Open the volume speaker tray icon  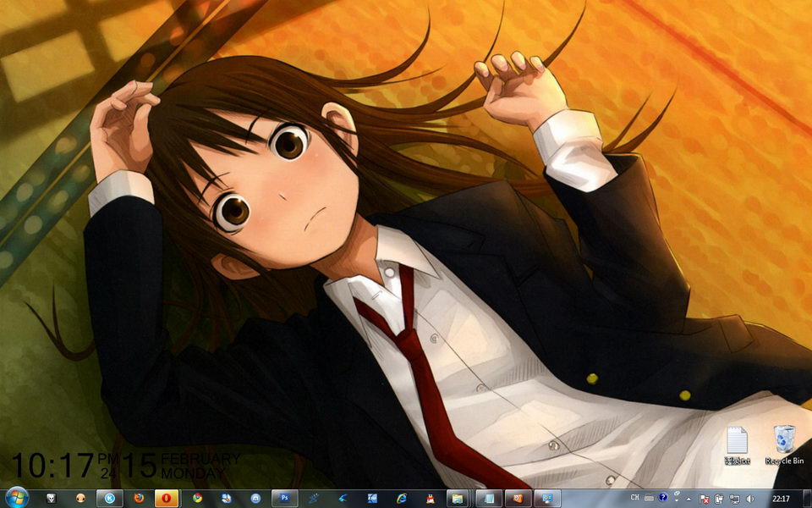[x=750, y=499]
